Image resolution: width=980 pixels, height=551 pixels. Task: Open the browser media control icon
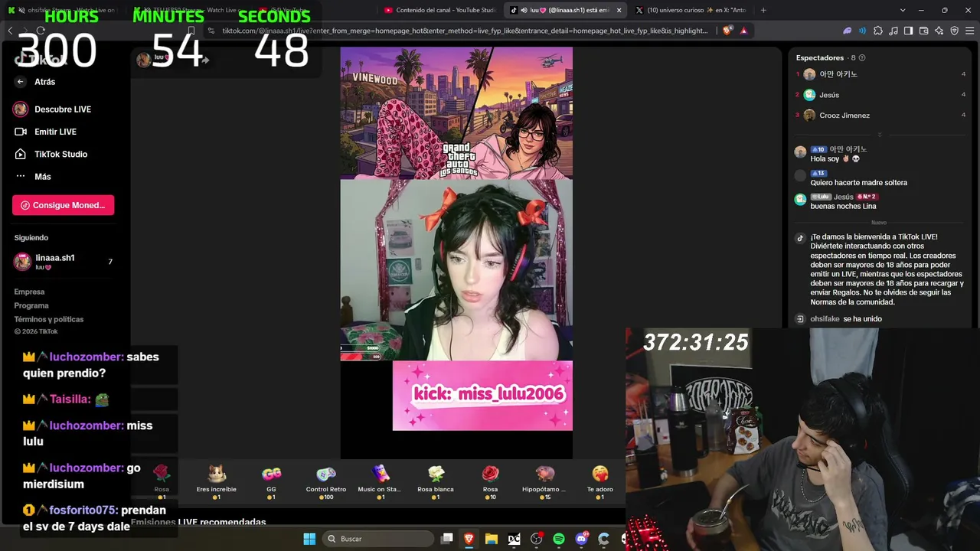(893, 31)
